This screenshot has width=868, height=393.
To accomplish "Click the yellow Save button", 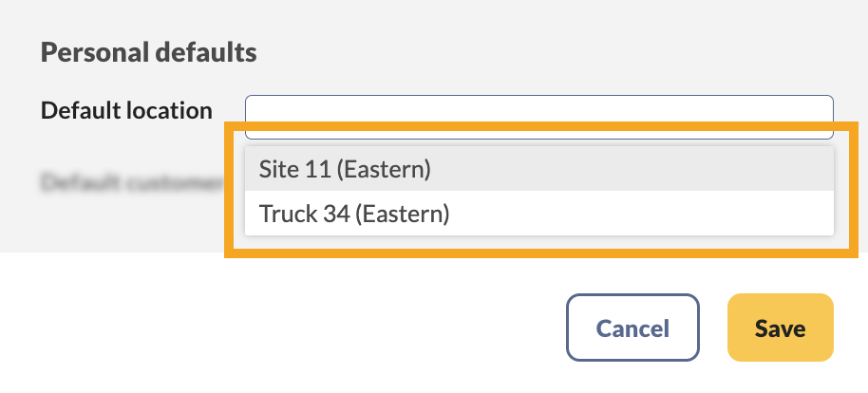I will 780,328.
